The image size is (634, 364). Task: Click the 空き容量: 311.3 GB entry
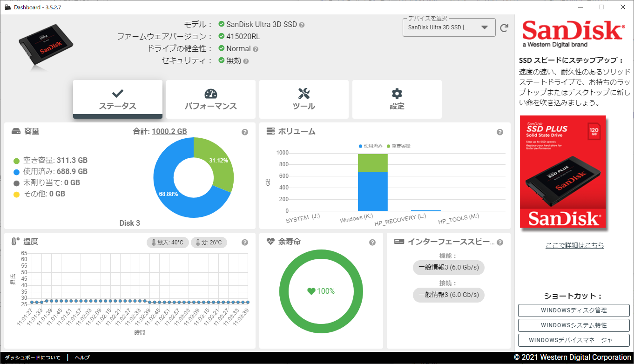[50, 161]
